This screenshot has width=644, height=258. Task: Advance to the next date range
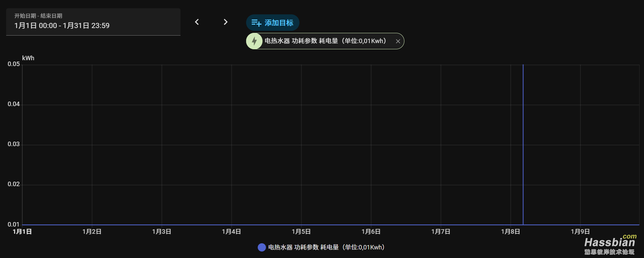pos(226,22)
